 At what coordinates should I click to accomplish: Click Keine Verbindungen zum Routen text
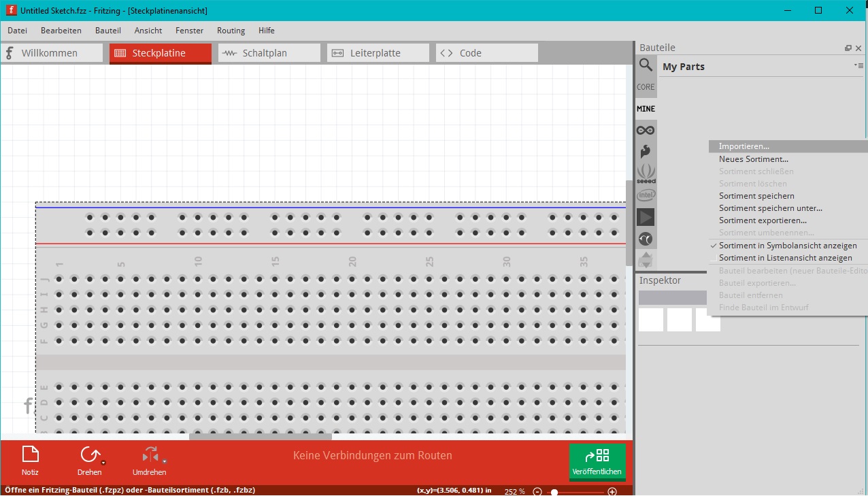tap(372, 456)
